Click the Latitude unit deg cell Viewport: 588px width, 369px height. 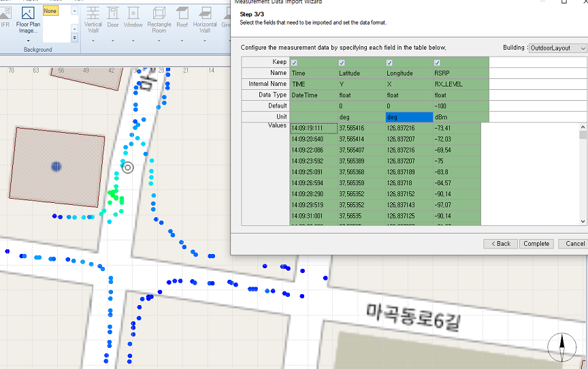click(361, 117)
